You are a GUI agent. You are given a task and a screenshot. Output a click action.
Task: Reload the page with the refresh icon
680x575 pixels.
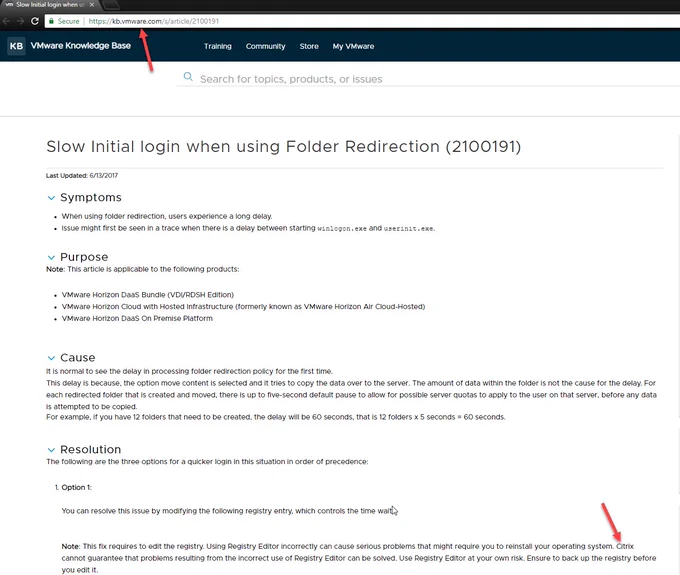tap(35, 21)
